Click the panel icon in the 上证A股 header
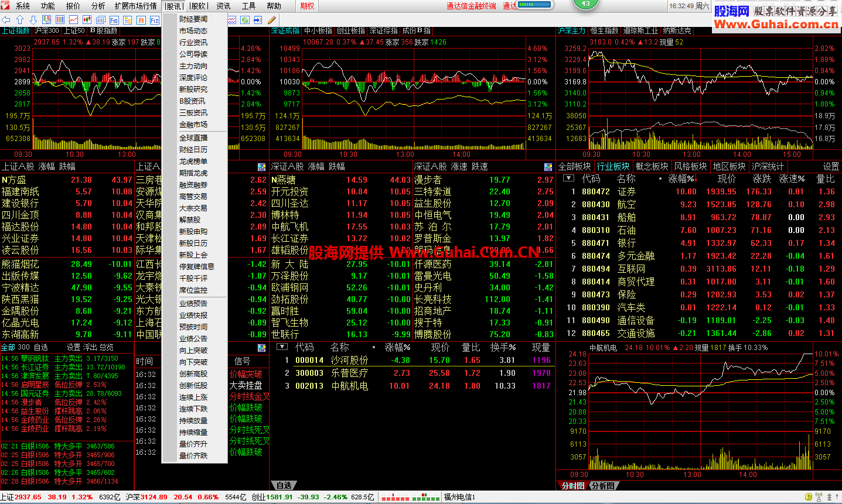 261,167
